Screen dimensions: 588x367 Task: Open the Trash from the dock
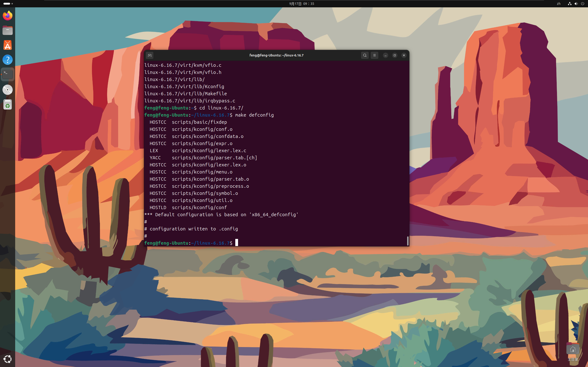pos(8,105)
